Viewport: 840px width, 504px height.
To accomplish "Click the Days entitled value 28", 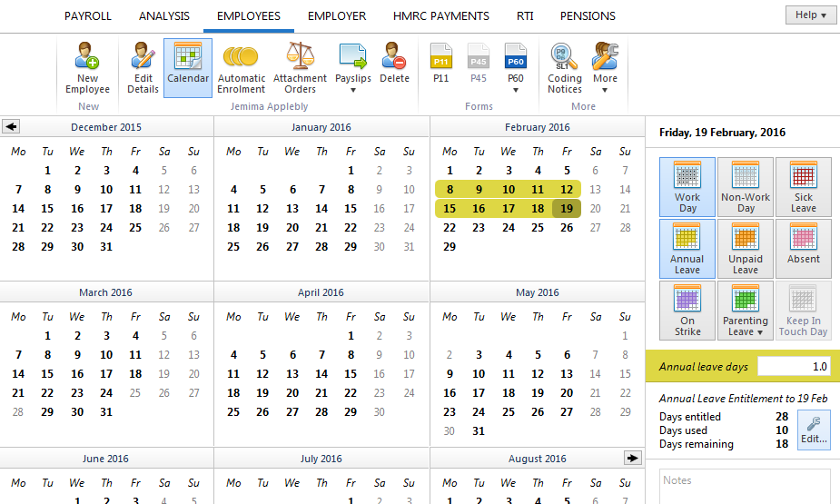I will [x=782, y=417].
